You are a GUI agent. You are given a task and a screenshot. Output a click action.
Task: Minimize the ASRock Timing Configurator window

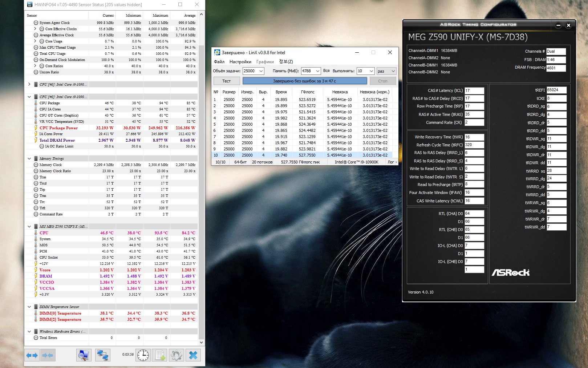point(559,25)
